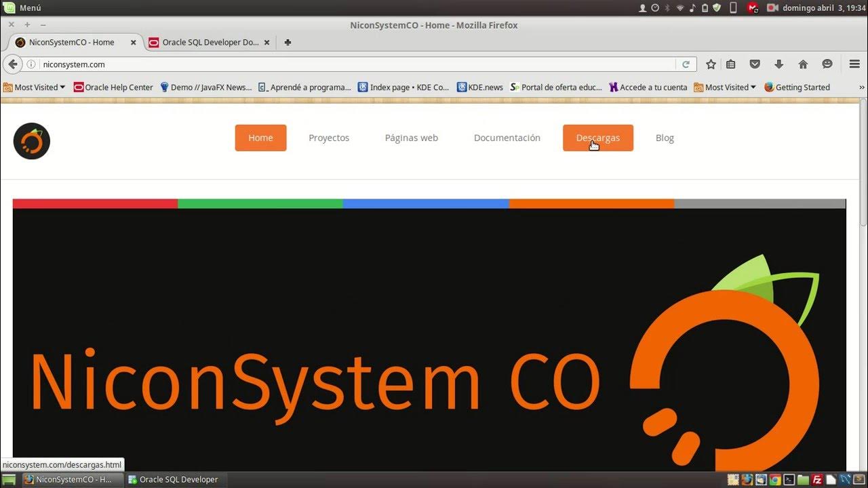The image size is (868, 488).
Task: Open the Proyectos page
Action: [x=329, y=138]
